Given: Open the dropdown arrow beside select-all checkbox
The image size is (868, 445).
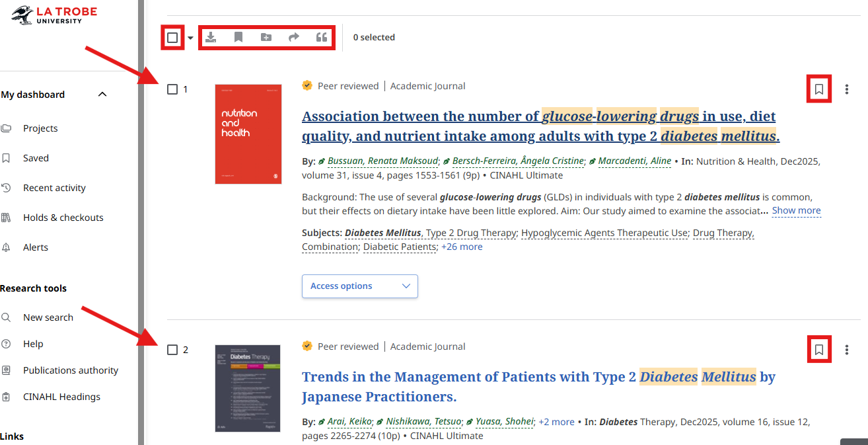Looking at the screenshot, I should tap(190, 38).
